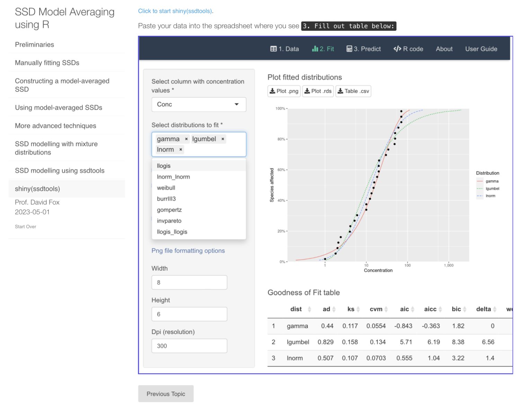This screenshot has height=410, width=532.
Task: Edit the Dpi resolution field
Action: (x=189, y=346)
